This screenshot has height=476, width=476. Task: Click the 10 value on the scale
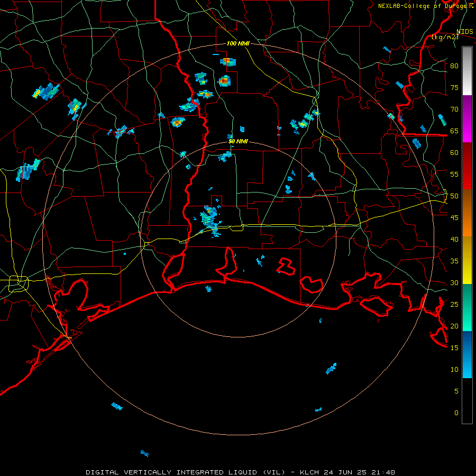point(454,370)
